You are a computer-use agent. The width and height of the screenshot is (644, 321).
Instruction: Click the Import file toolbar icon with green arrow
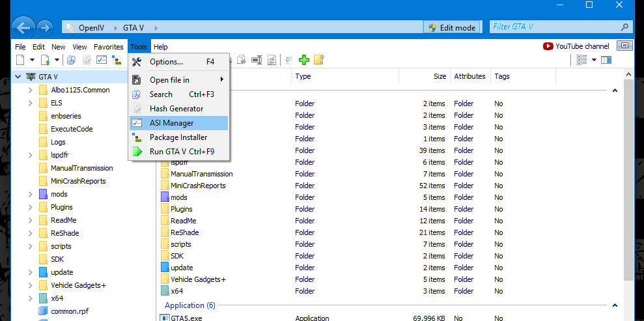pyautogui.click(x=45, y=60)
